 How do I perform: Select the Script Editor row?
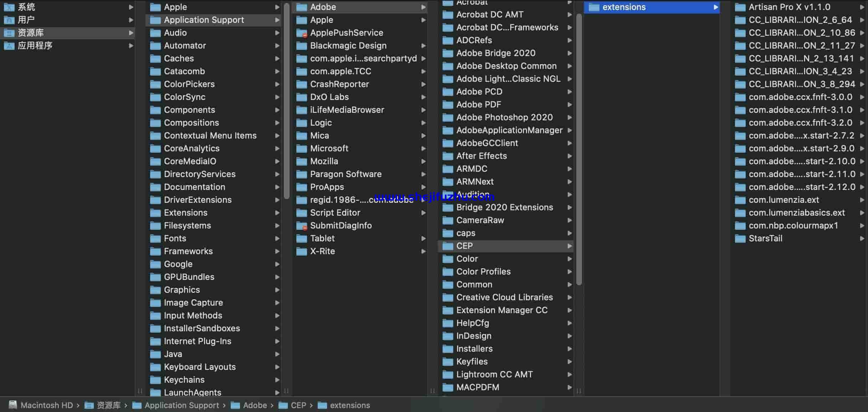(360, 213)
